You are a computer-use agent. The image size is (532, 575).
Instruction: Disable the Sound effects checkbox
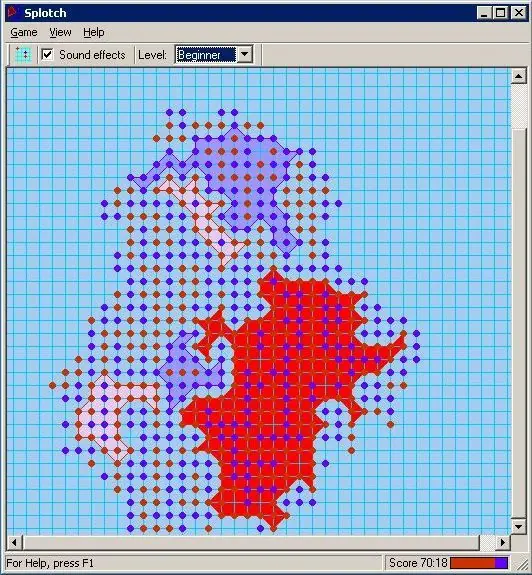click(x=47, y=55)
